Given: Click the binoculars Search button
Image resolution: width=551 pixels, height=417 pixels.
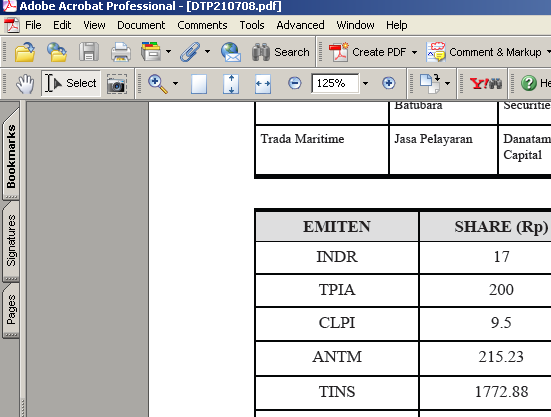Looking at the screenshot, I should [x=281, y=52].
